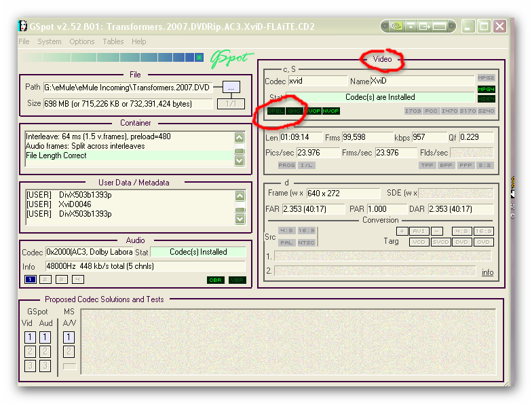532x404 pixels.
Task: Select audio stream 4 button
Action: [x=77, y=280]
